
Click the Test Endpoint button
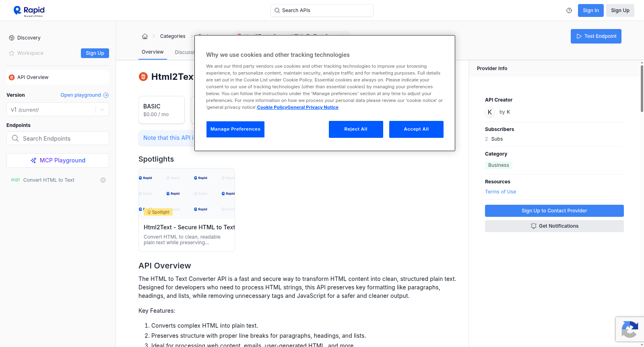(596, 36)
